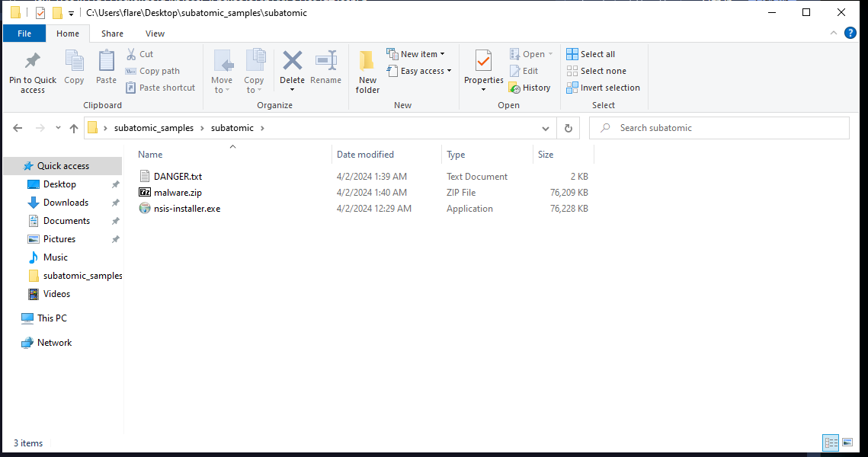Open Recent locations dropdown arrow

[58, 128]
